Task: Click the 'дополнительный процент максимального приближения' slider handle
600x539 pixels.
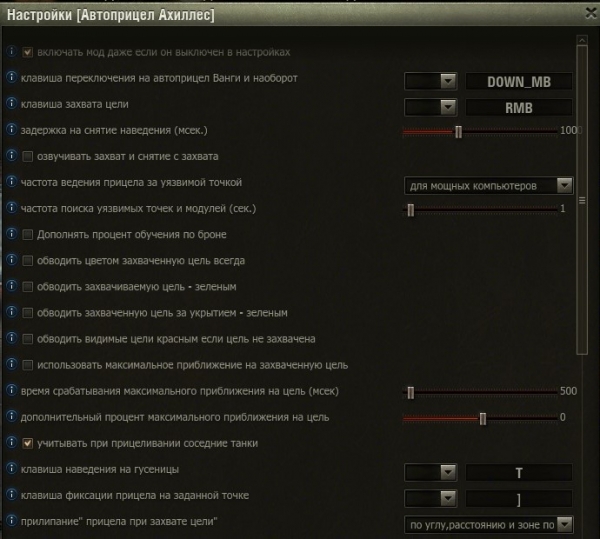Action: click(x=483, y=419)
